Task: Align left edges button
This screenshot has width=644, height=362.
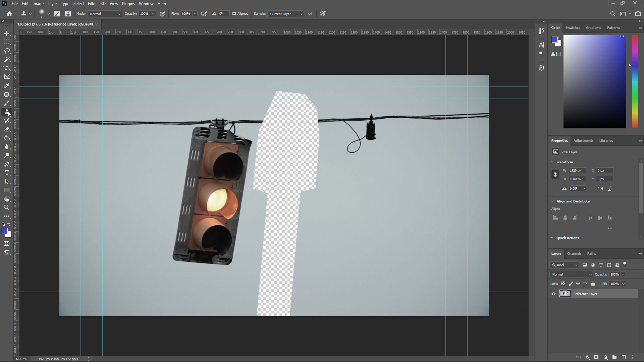Action: point(555,218)
